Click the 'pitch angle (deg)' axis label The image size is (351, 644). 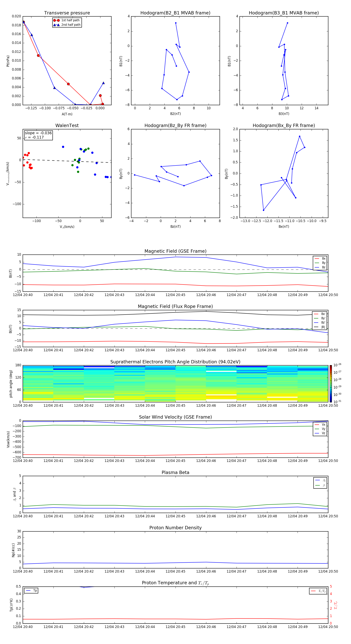[x=11, y=384]
